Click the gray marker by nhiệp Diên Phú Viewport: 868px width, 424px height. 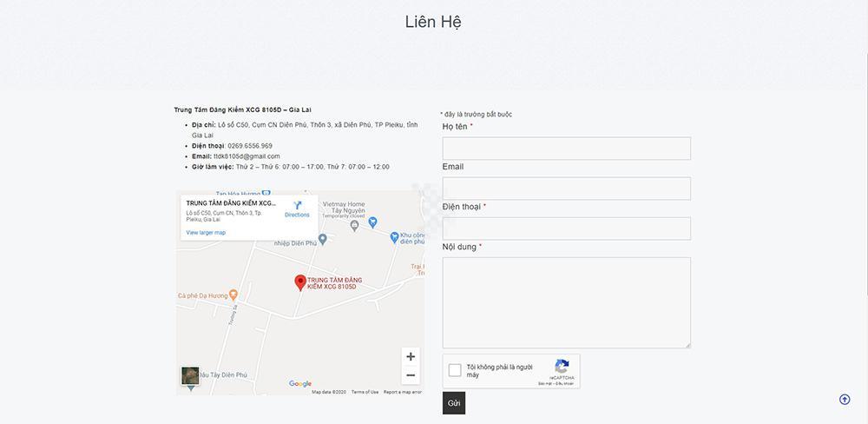pyautogui.click(x=323, y=239)
